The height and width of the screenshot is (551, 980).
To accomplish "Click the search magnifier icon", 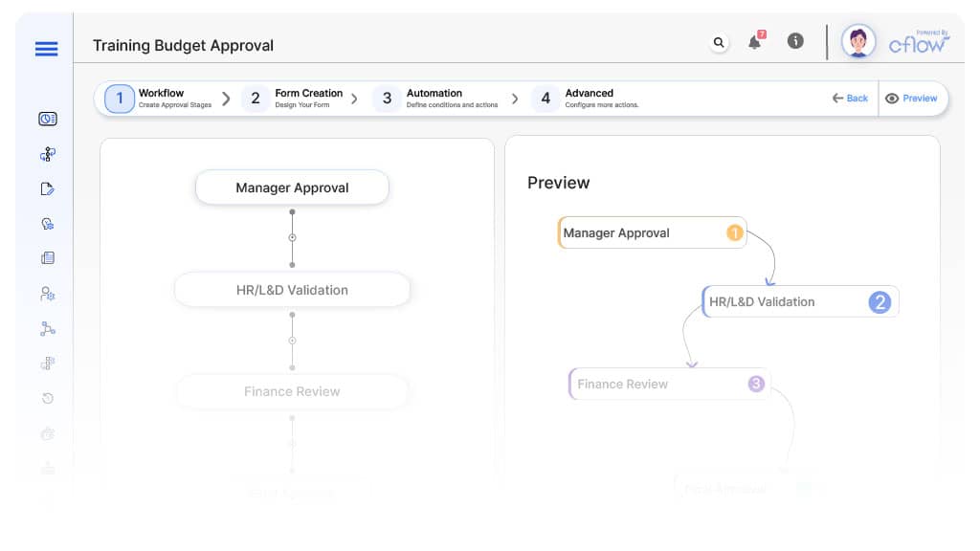I will 719,42.
